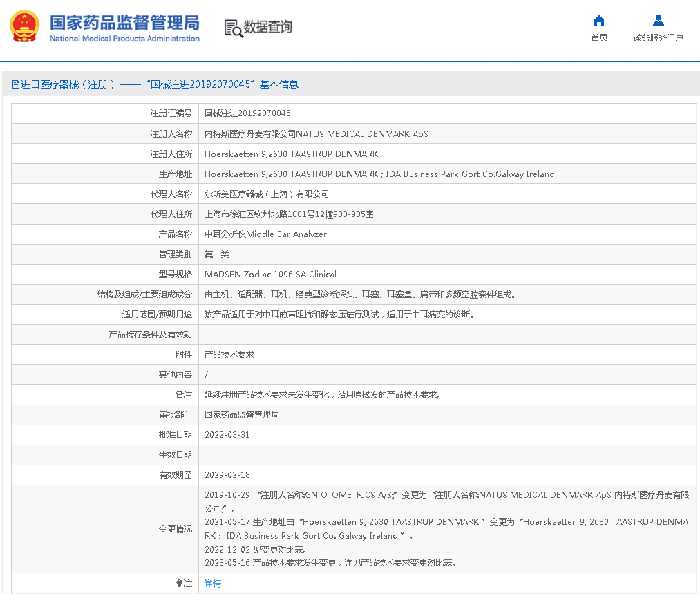This screenshot has width=700, height=594.
Task: Click the 产品技术要求 attachment cell
Action: [229, 355]
